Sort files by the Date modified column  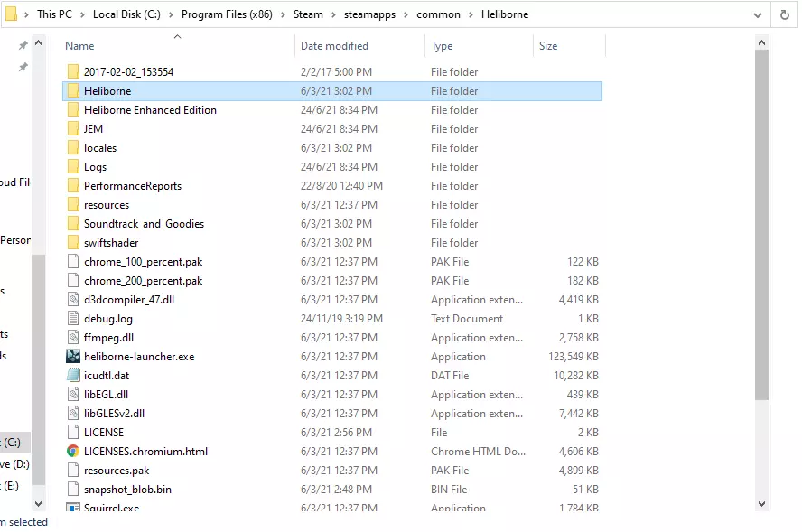pos(334,45)
